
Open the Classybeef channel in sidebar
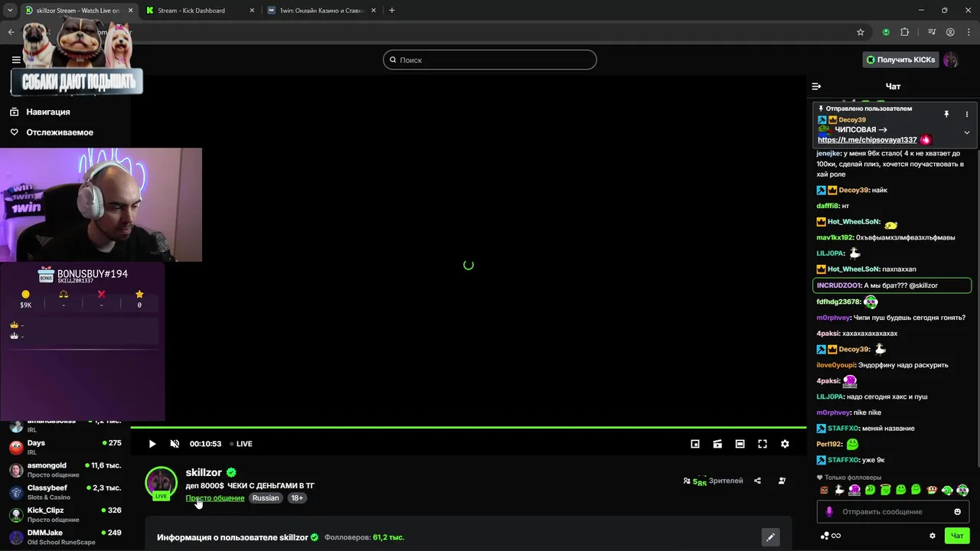click(65, 492)
